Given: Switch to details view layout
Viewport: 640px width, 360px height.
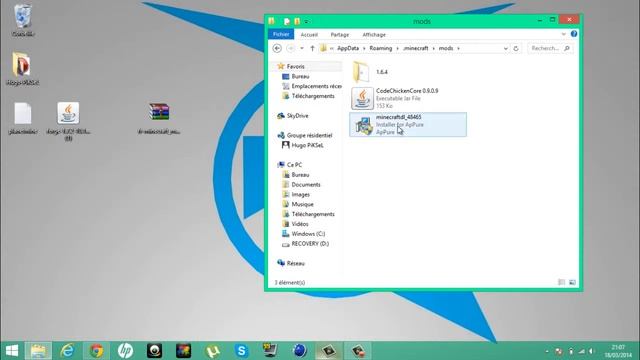Looking at the screenshot, I should coord(562,282).
